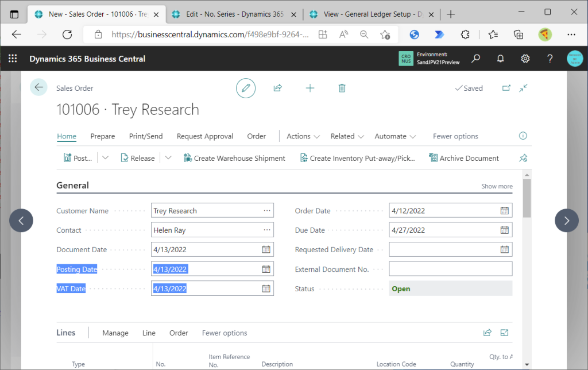Click the Release action button
The image size is (588, 370).
pyautogui.click(x=138, y=158)
